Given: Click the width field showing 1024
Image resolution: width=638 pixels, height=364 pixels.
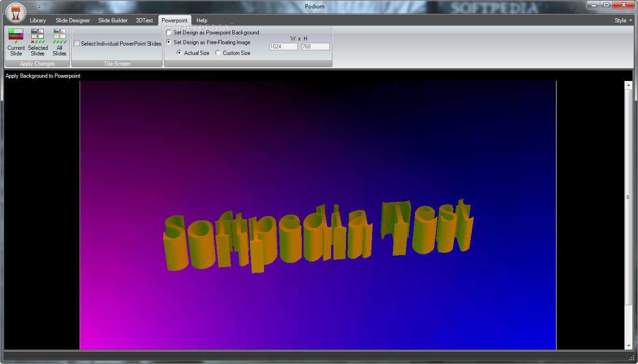Looking at the screenshot, I should pos(284,47).
